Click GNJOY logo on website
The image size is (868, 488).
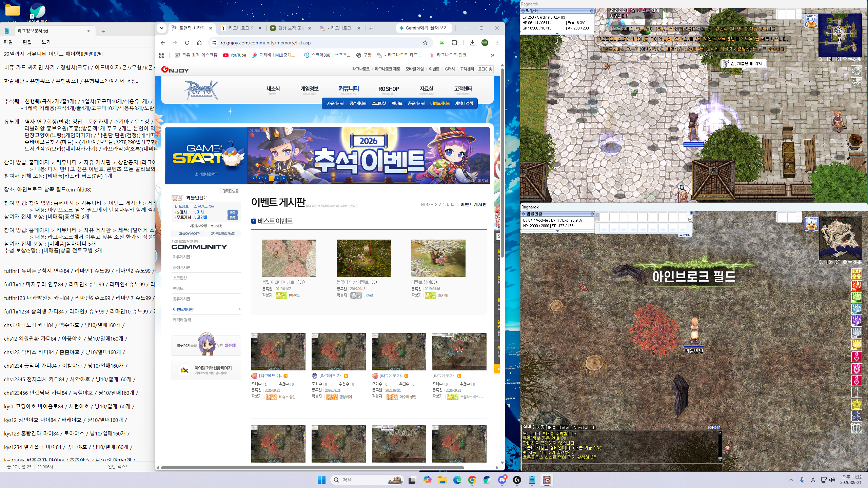click(x=175, y=69)
